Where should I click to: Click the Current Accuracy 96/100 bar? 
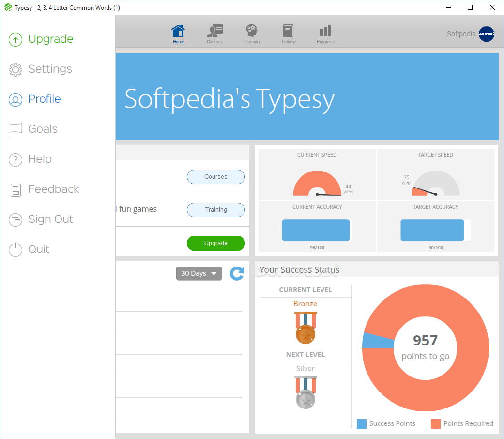(x=317, y=230)
